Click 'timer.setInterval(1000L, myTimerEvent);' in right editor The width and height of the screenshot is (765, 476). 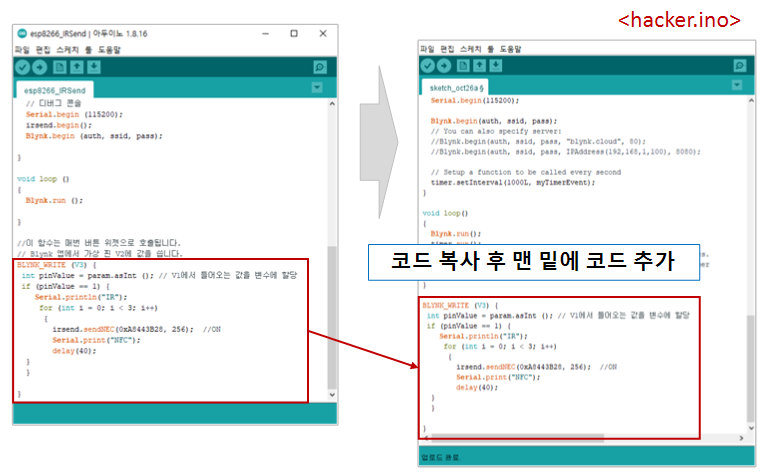(x=513, y=182)
